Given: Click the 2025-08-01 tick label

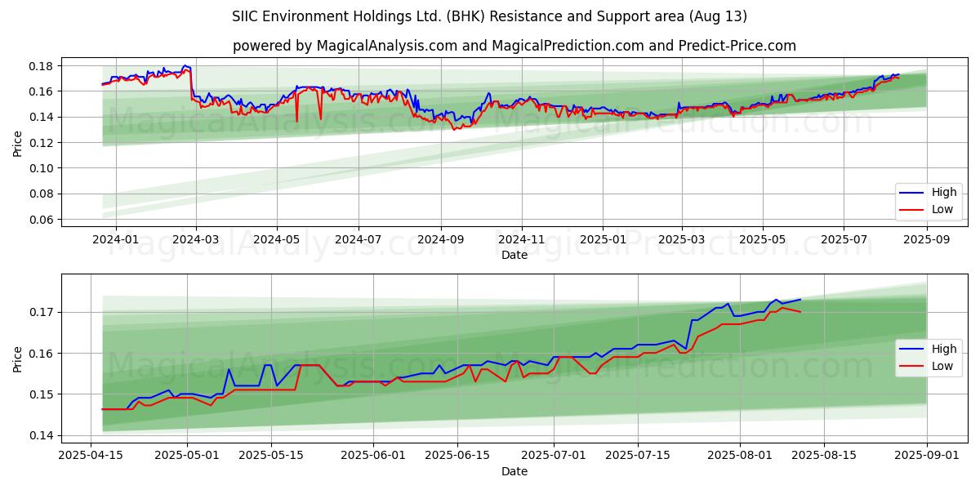Looking at the screenshot, I should point(740,456).
